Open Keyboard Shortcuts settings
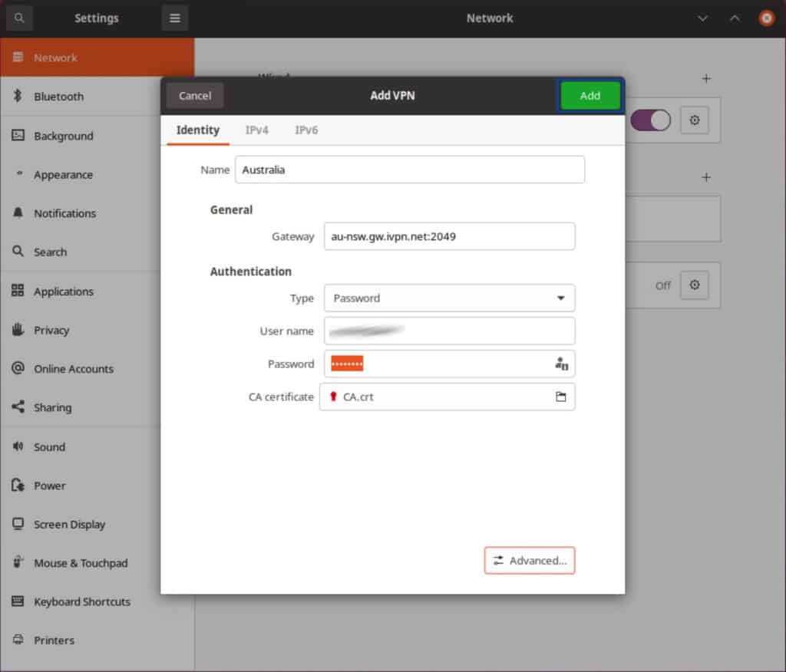786x672 pixels. pyautogui.click(x=80, y=601)
